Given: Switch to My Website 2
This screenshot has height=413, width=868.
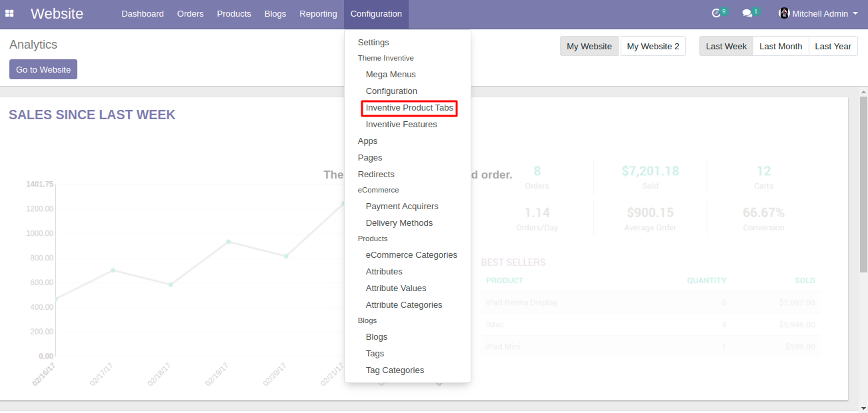Looking at the screenshot, I should pos(653,46).
